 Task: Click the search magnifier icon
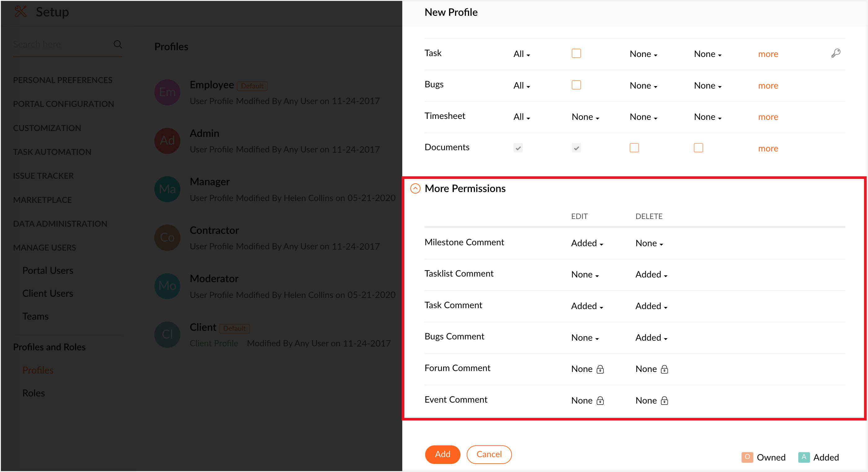pos(117,44)
